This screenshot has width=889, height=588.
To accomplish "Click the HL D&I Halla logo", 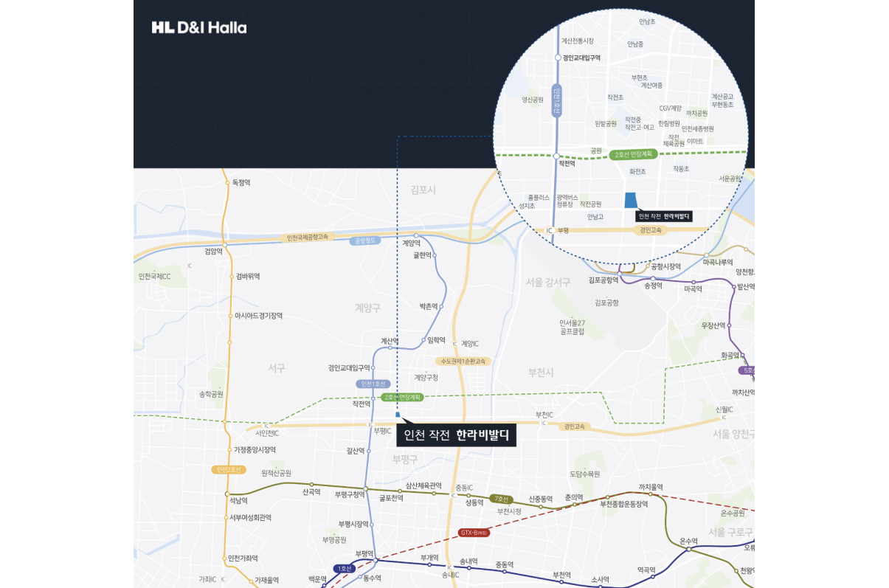I will [199, 28].
